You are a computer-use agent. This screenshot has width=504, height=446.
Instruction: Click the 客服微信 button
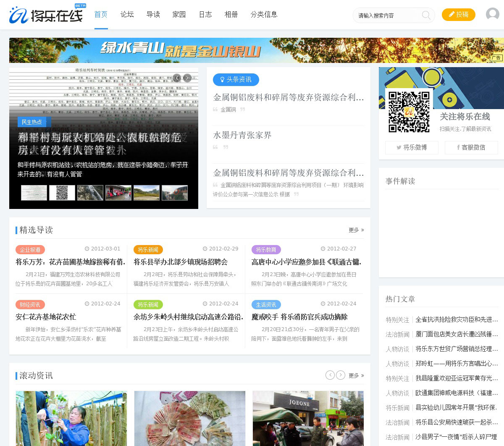tap(471, 147)
